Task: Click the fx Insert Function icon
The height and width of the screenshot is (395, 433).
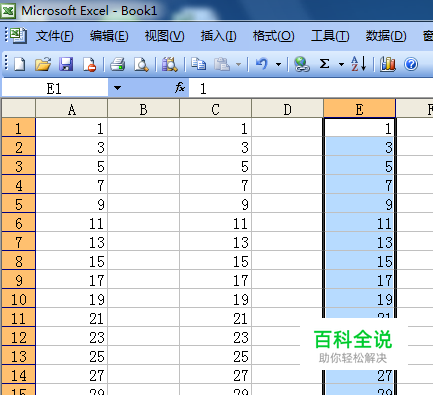Action: pyautogui.click(x=180, y=88)
